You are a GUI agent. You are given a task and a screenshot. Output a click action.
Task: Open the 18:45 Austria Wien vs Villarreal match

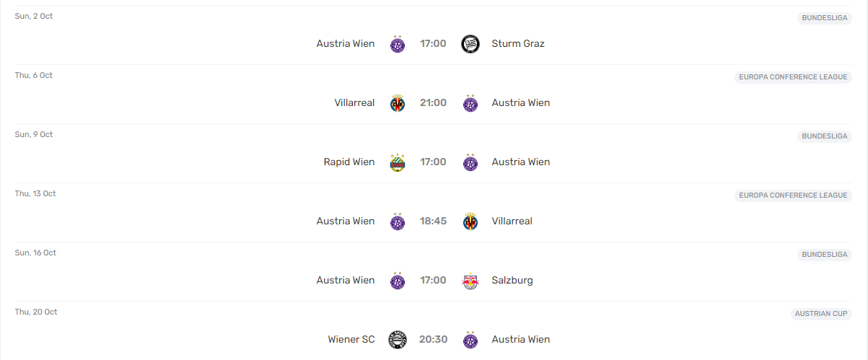click(x=434, y=221)
